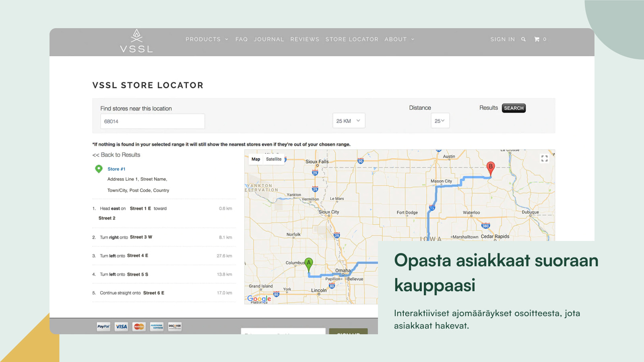Click Fort Dodge label on map
Screen dimensions: 644x362
pyautogui.click(x=407, y=213)
